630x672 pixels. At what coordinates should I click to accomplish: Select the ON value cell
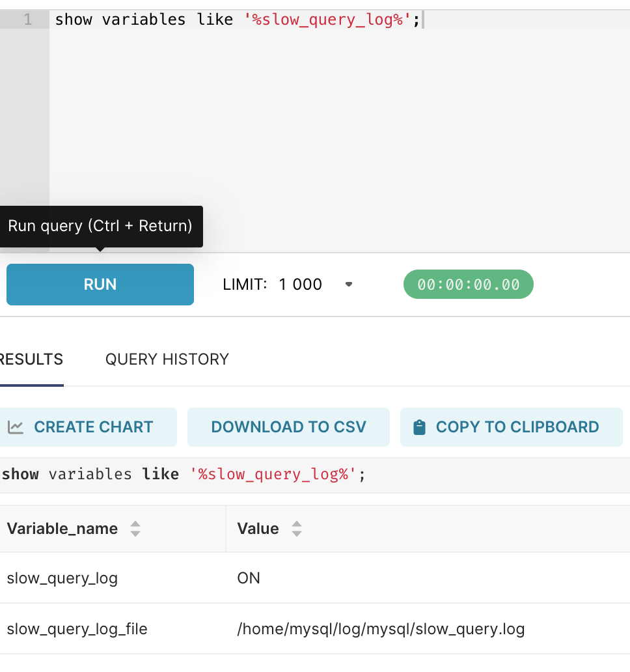click(x=249, y=578)
